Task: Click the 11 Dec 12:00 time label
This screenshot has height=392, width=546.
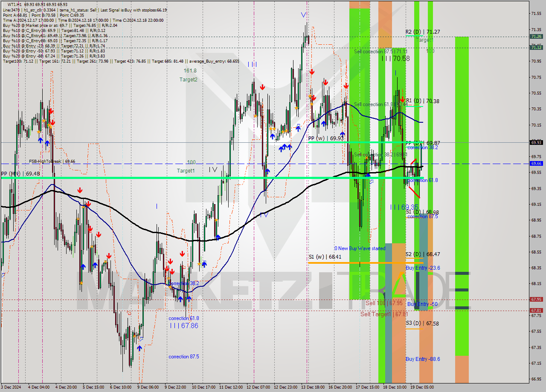Action: click(x=231, y=387)
